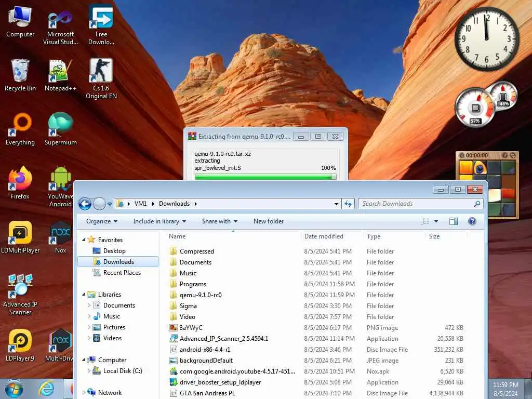This screenshot has width=532, height=399.
Task: Select Desktop under Favorites
Action: click(114, 251)
